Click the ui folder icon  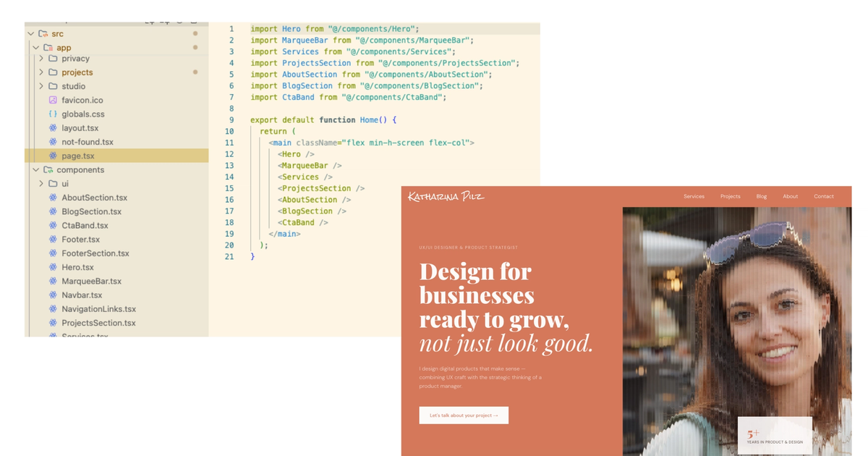click(x=53, y=184)
